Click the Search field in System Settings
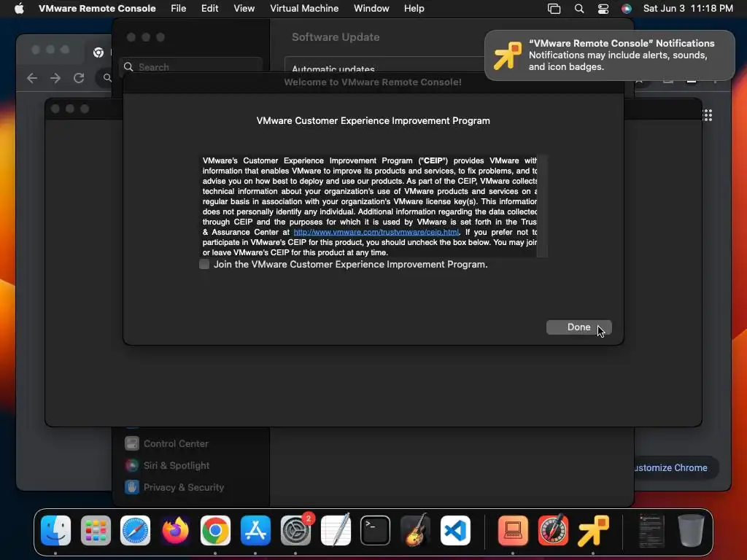 pos(190,66)
